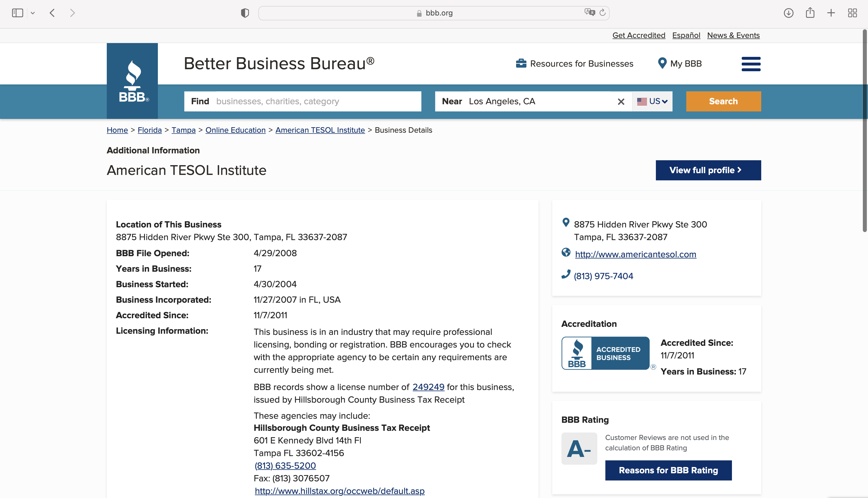The width and height of the screenshot is (868, 498).
Task: Click View full profile button
Action: (708, 170)
